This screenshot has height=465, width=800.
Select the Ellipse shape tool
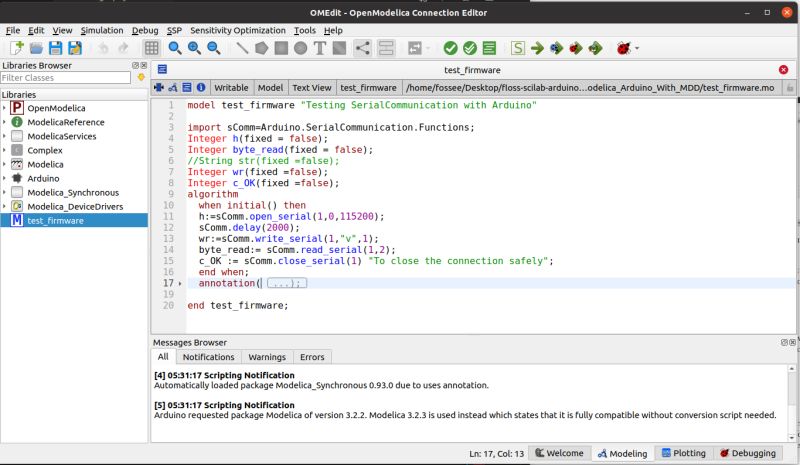click(301, 48)
